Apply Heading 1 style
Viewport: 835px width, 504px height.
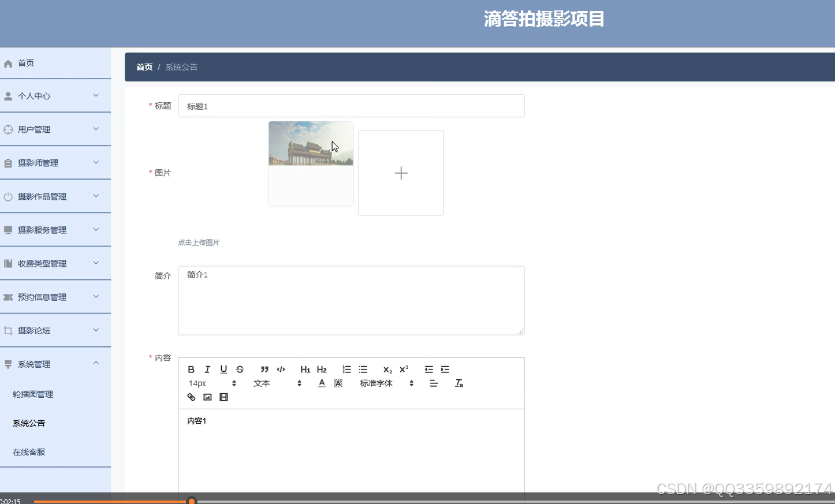(305, 369)
